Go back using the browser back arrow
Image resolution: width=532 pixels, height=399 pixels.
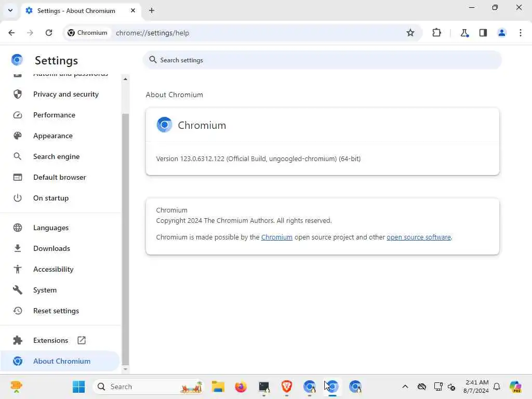click(11, 33)
